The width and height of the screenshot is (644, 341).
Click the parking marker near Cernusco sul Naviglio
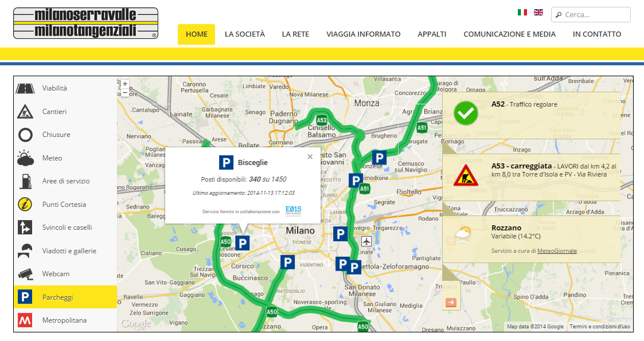380,158
